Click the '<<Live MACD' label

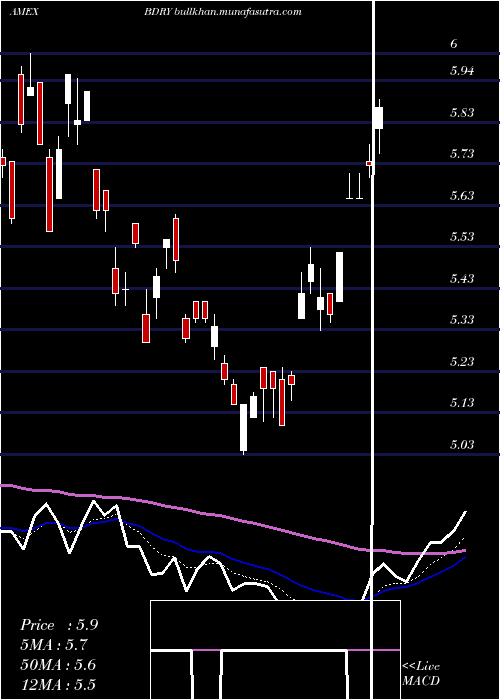click(x=421, y=673)
